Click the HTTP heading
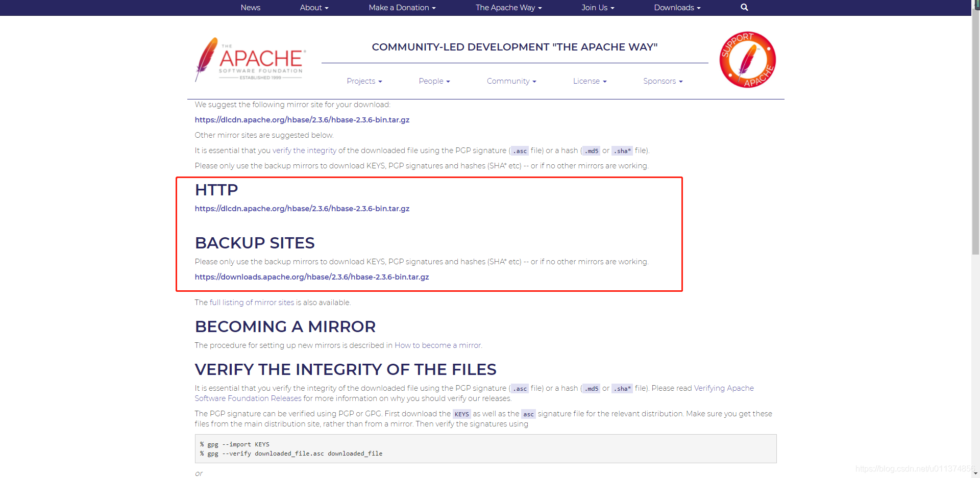 216,190
